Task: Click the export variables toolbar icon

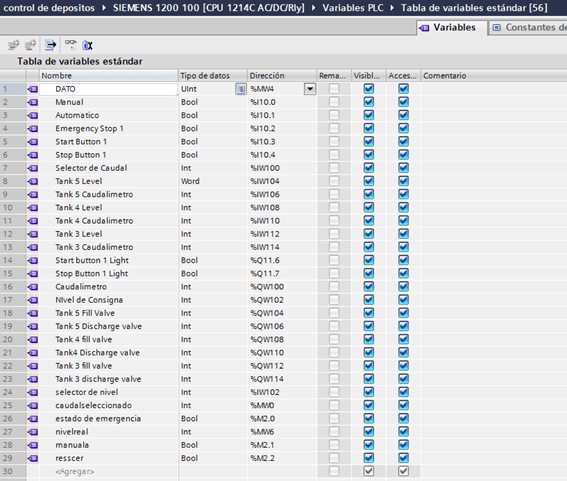Action: [51, 45]
